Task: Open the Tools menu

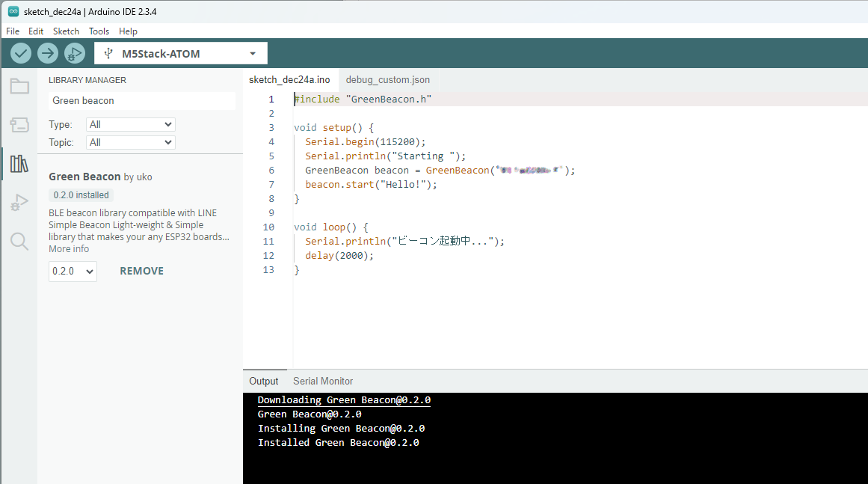Action: [x=99, y=31]
